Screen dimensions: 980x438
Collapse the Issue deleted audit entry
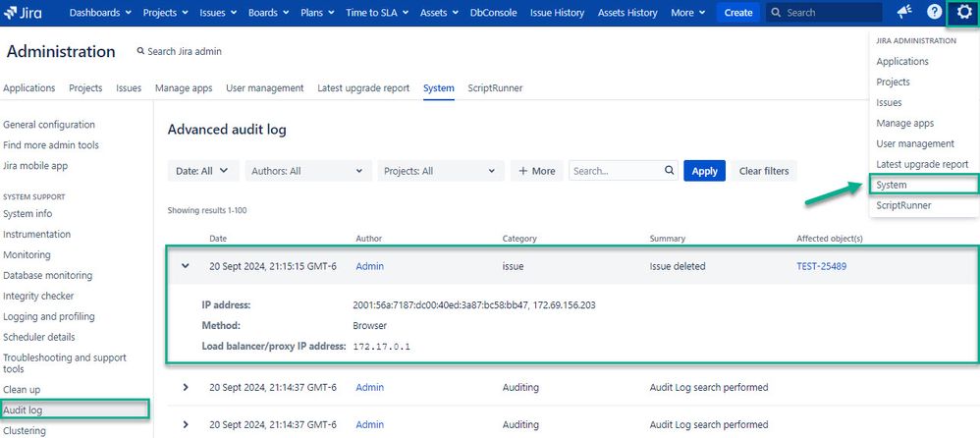(185, 266)
